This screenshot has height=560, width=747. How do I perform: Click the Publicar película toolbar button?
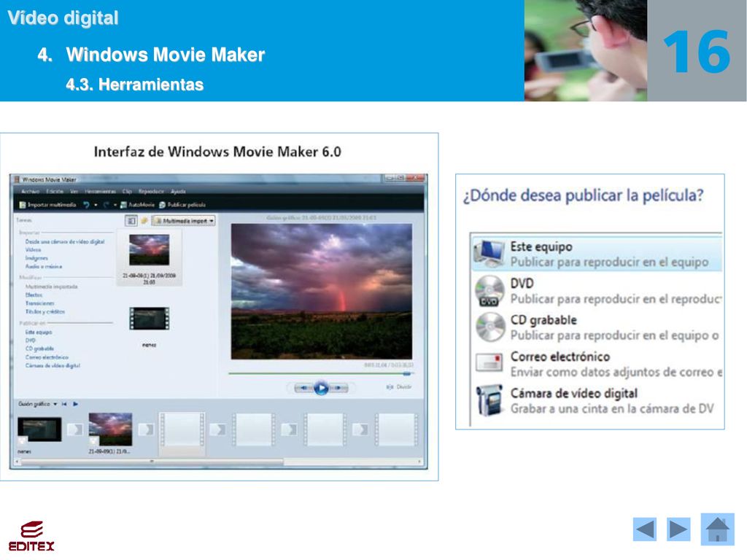tap(182, 205)
